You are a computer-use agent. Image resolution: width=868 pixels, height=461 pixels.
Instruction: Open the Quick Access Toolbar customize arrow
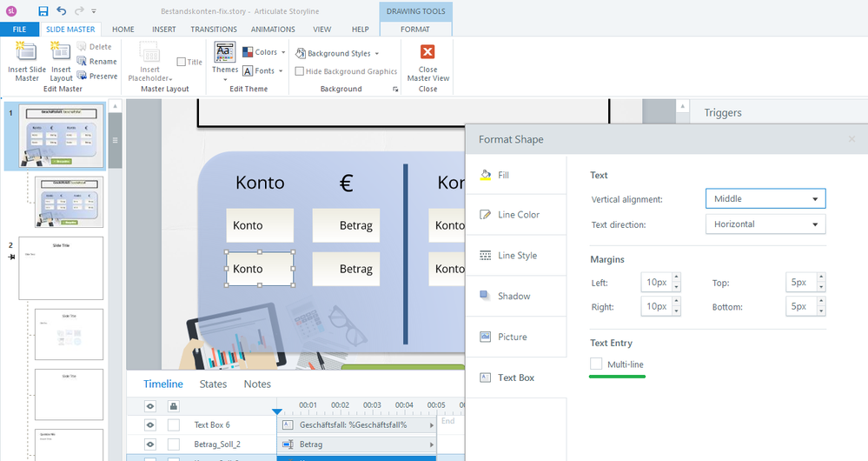(x=94, y=11)
